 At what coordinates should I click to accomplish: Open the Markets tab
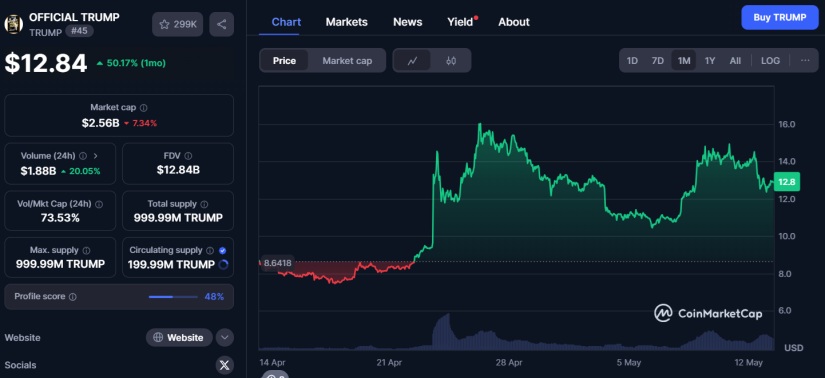pos(347,22)
